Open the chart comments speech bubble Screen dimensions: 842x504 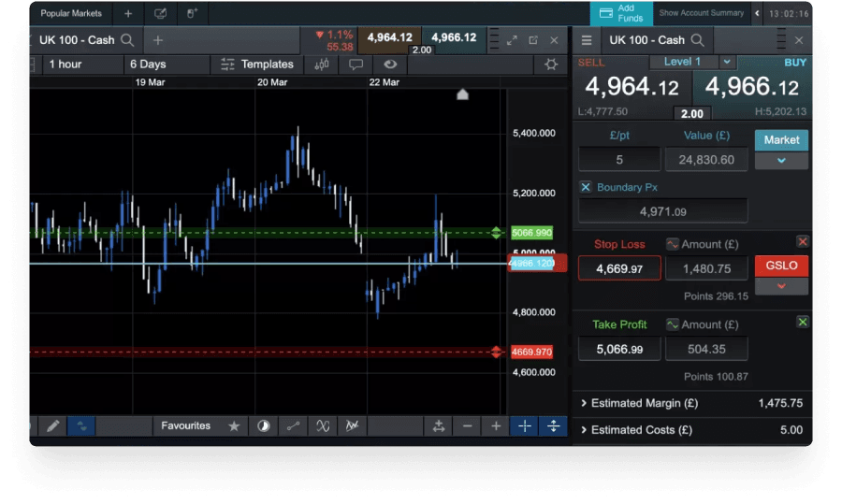coord(356,65)
